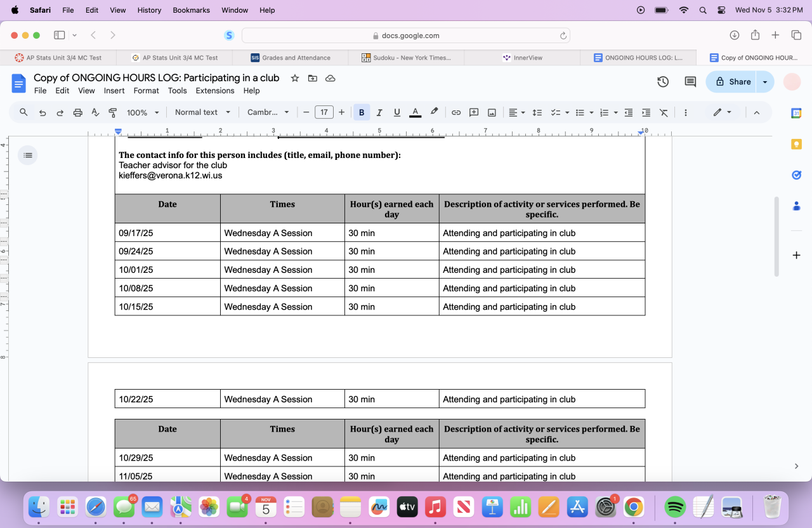Show document outline sidebar icon

tap(28, 155)
